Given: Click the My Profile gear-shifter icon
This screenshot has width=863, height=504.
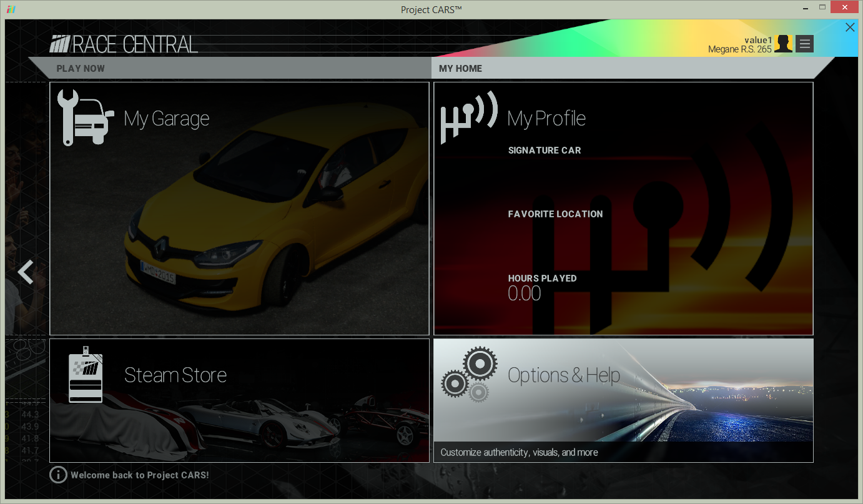Looking at the screenshot, I should [x=469, y=117].
